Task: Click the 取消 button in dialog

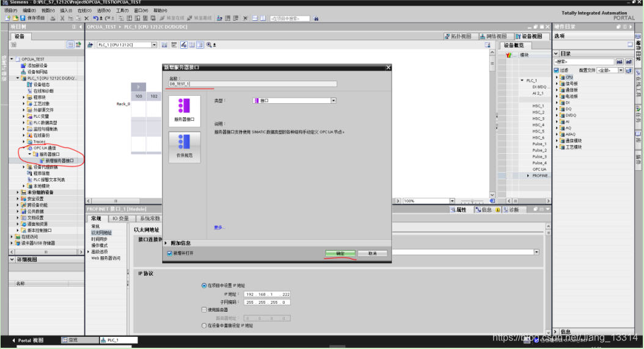Action: pos(373,253)
